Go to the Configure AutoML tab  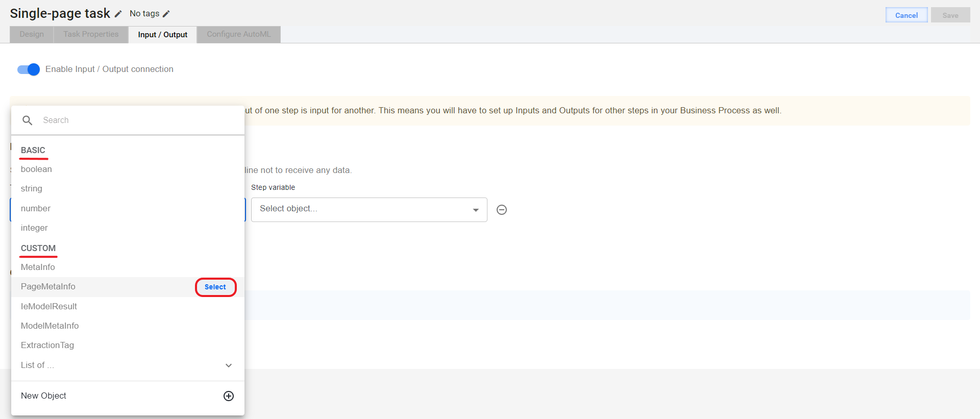[239, 34]
